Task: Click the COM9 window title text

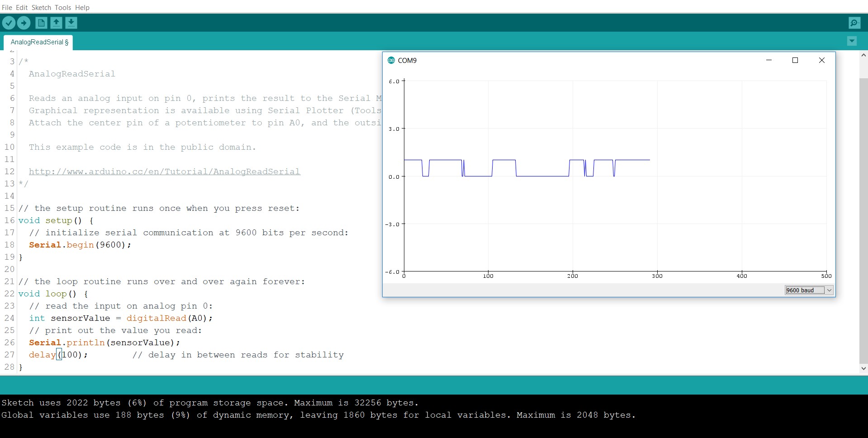Action: [x=407, y=60]
